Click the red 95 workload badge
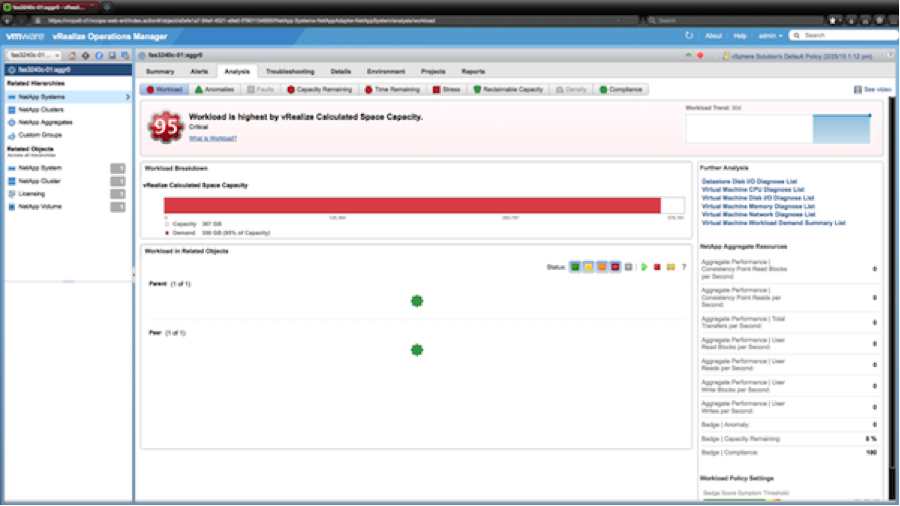Viewport: 900px width, 506px height. point(165,127)
